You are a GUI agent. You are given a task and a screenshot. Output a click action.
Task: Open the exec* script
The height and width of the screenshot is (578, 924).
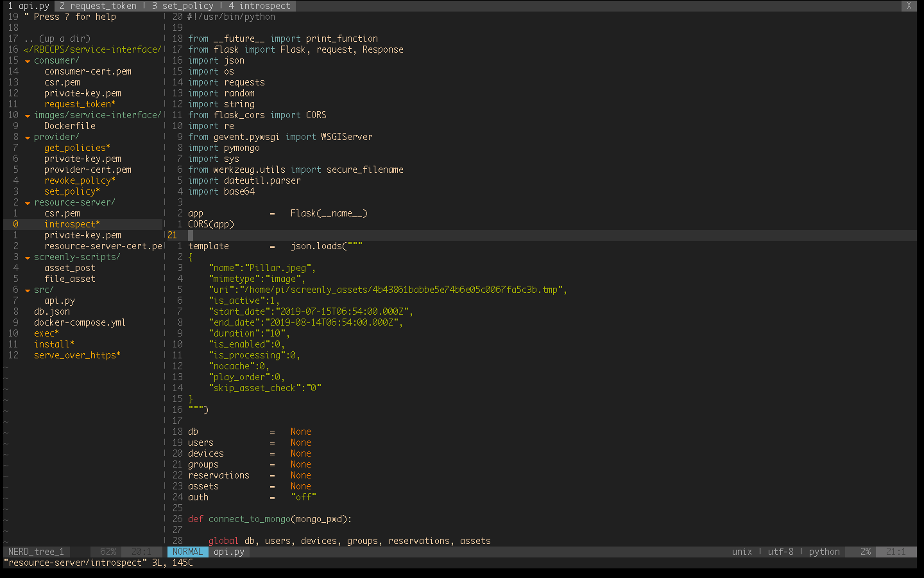(47, 333)
